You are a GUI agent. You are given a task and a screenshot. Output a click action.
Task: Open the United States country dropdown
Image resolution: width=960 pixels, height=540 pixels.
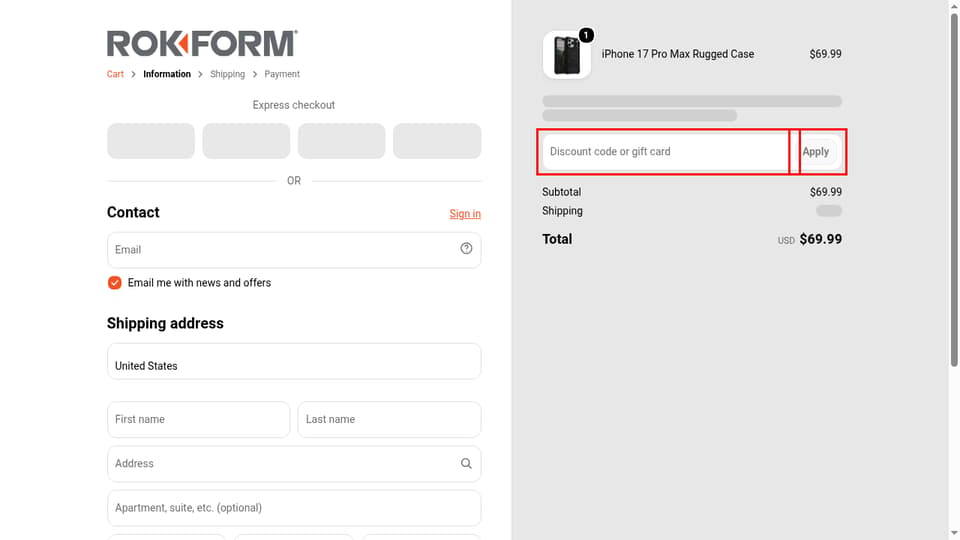click(294, 361)
